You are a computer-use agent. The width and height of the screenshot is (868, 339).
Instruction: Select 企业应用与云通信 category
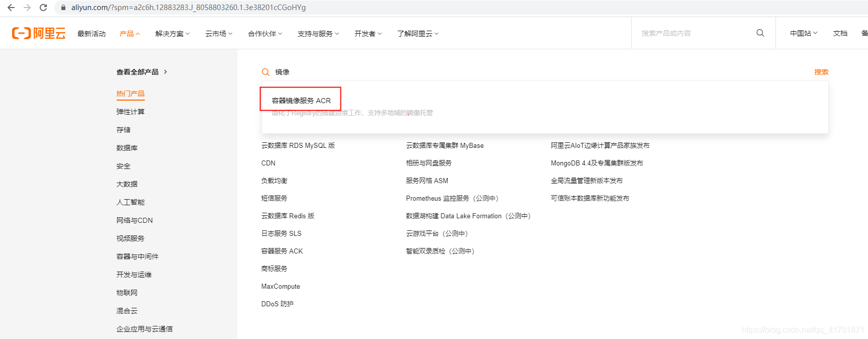pyautogui.click(x=144, y=329)
